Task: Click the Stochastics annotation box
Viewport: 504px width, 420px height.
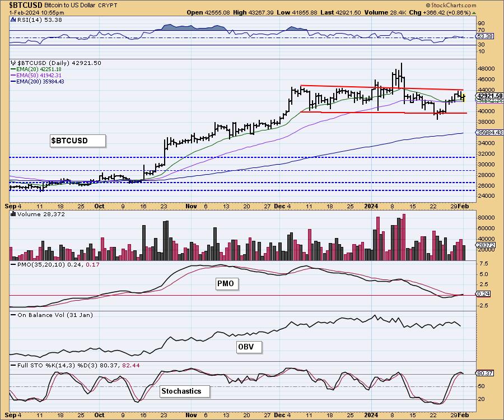Action: [185, 391]
